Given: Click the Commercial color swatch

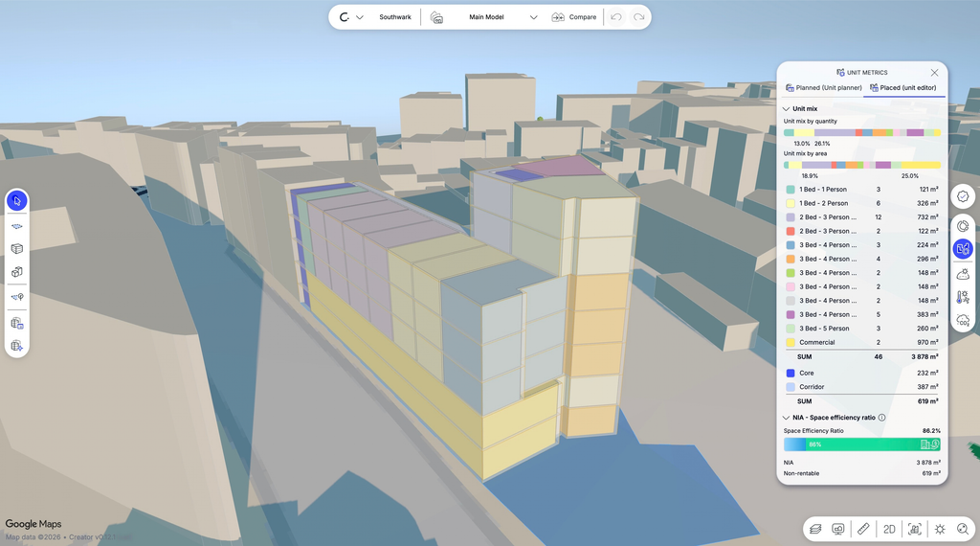Looking at the screenshot, I should click(790, 342).
